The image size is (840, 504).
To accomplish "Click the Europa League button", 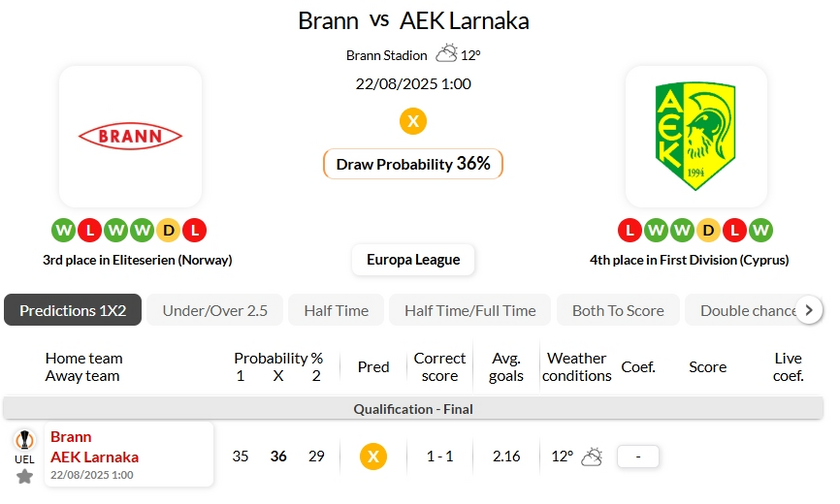I will pyautogui.click(x=413, y=259).
